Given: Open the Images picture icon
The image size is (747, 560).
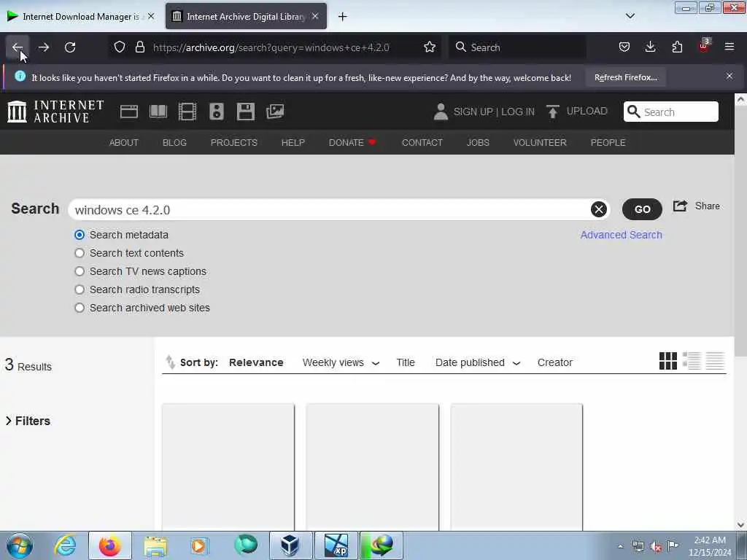Looking at the screenshot, I should click(275, 112).
